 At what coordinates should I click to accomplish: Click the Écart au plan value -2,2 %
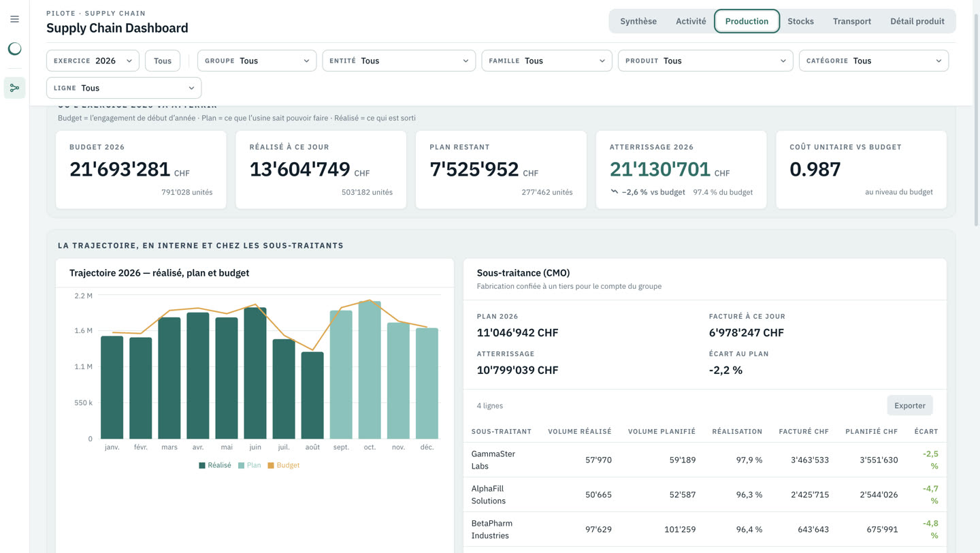point(725,370)
